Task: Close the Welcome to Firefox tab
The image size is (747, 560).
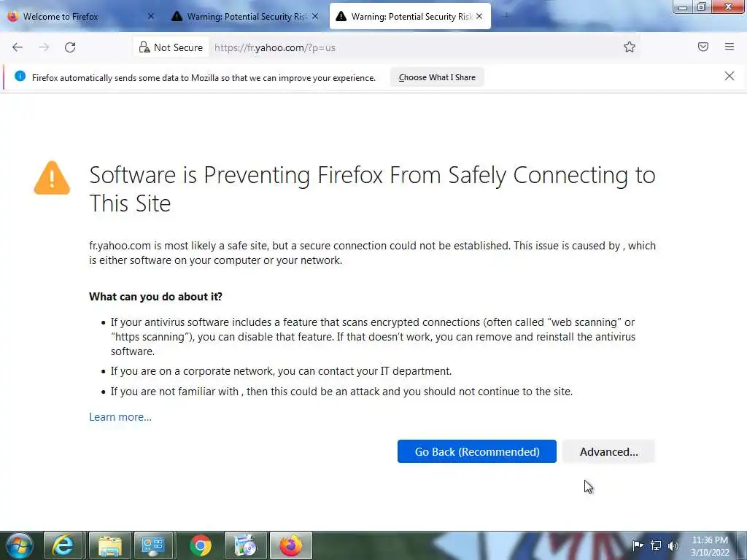Action: 151,16
